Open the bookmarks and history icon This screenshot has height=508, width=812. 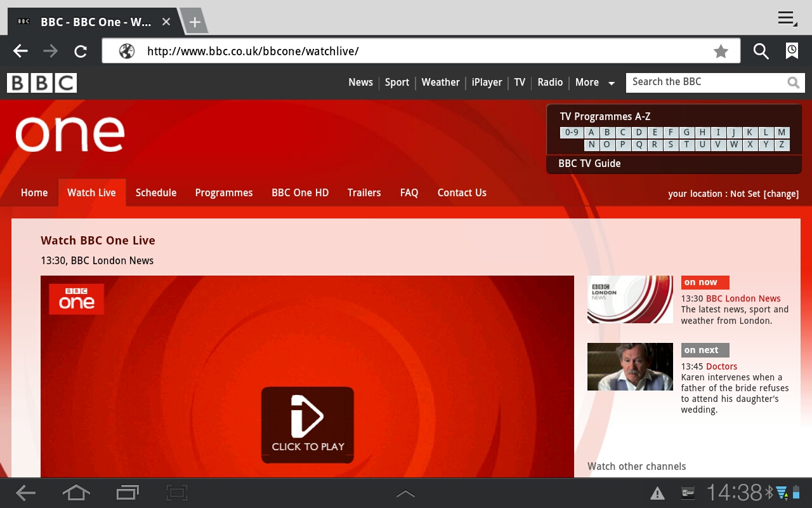[792, 51]
